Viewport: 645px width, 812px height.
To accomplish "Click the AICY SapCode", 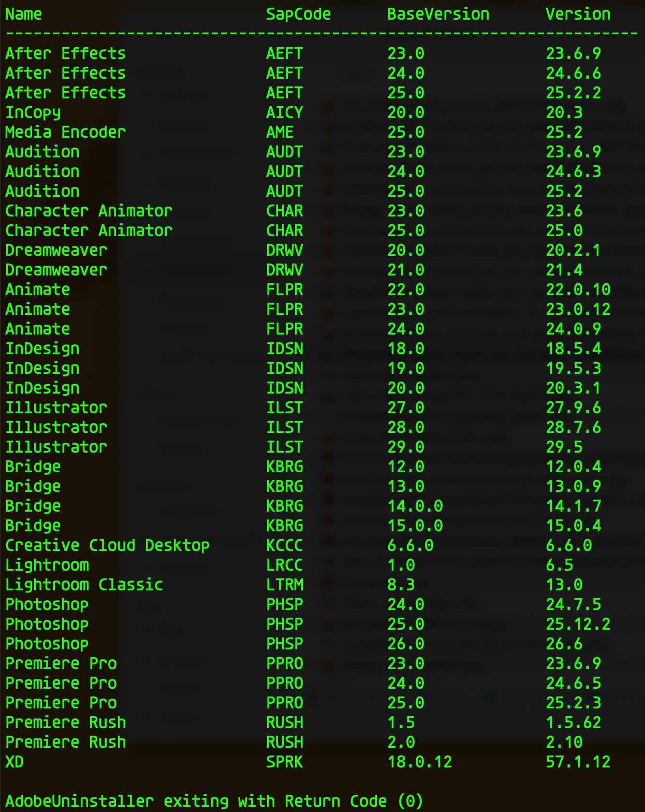I will click(x=284, y=112).
